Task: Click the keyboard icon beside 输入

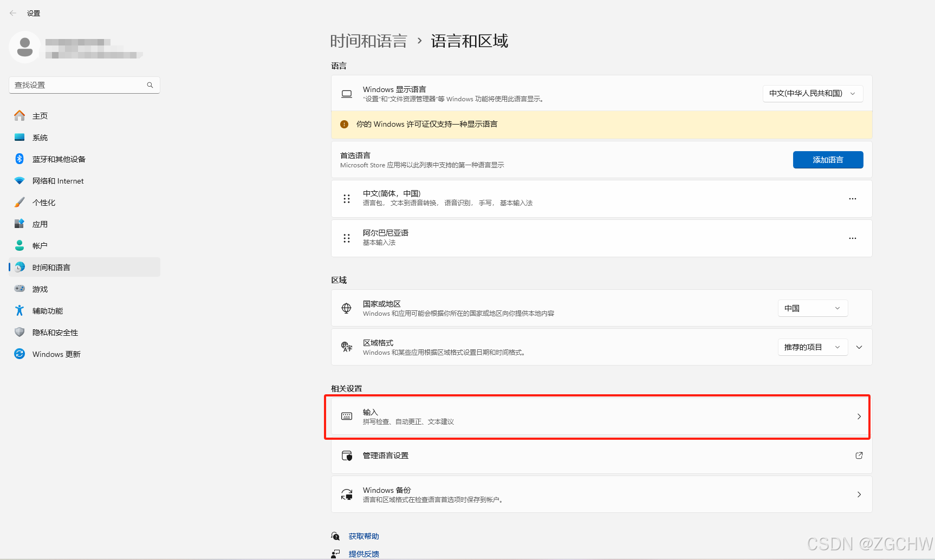Action: pos(347,416)
